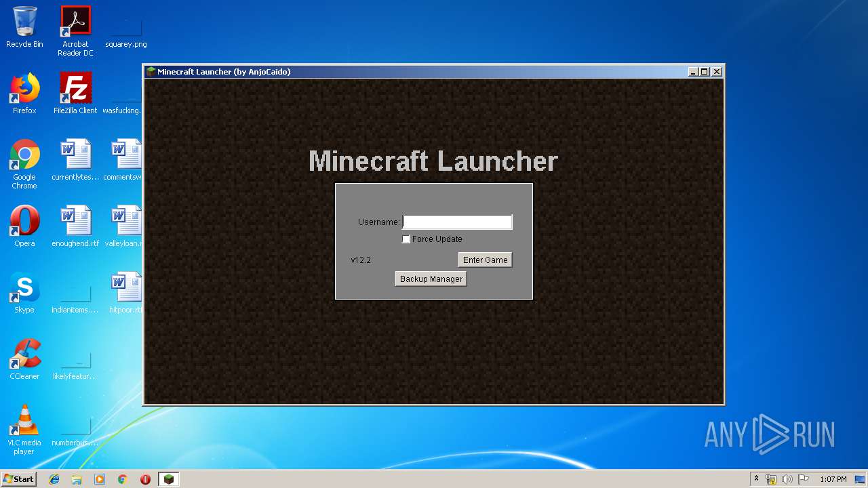Select the enoughend.rtf document icon

coord(75,226)
